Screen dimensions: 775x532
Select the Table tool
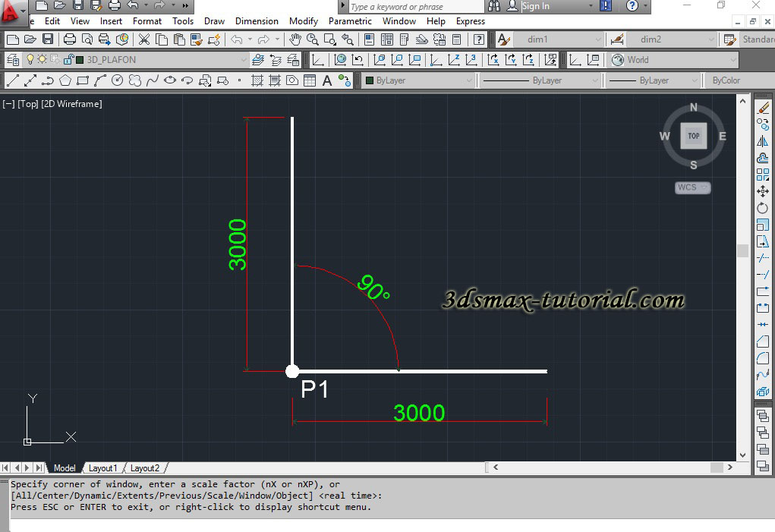(310, 80)
